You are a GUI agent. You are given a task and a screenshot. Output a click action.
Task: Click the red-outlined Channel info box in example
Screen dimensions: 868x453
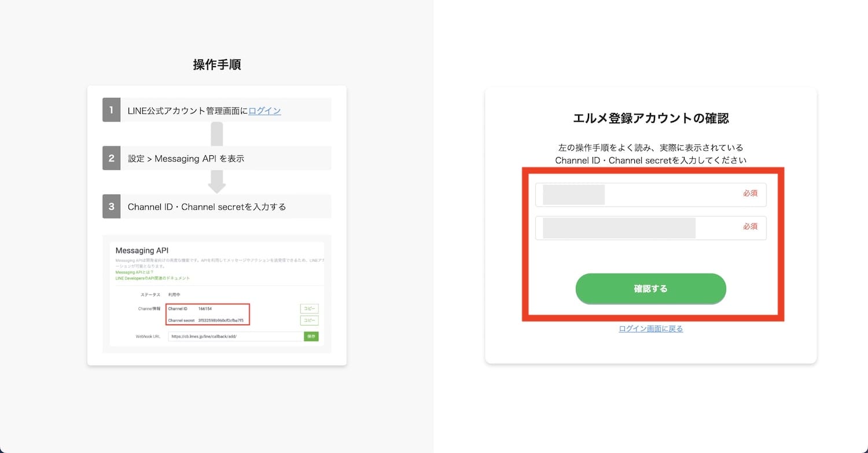point(208,315)
